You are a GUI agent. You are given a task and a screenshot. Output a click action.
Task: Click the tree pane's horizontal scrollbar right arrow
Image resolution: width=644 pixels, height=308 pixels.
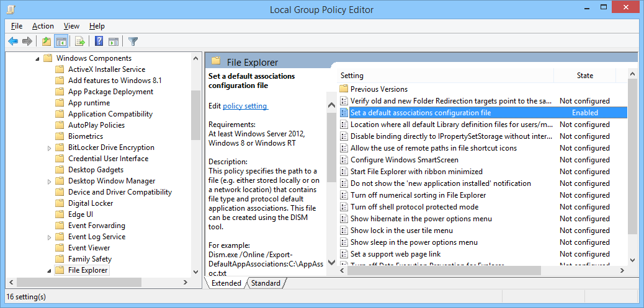click(x=186, y=283)
